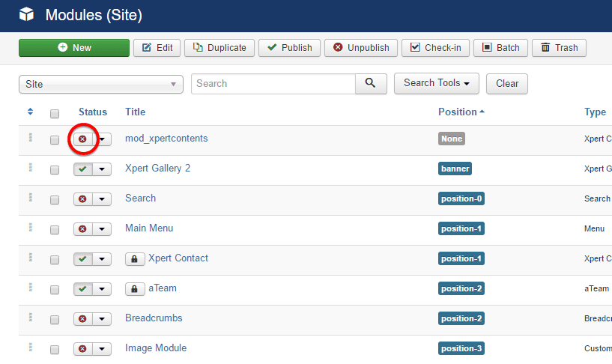This screenshot has width=612, height=364.
Task: Open the Xpert Gallery 2 module link
Action: 157,168
